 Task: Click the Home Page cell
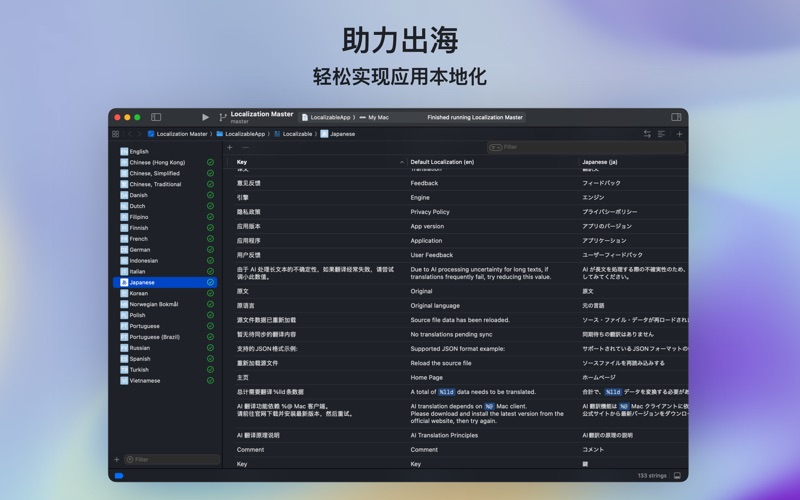point(427,378)
